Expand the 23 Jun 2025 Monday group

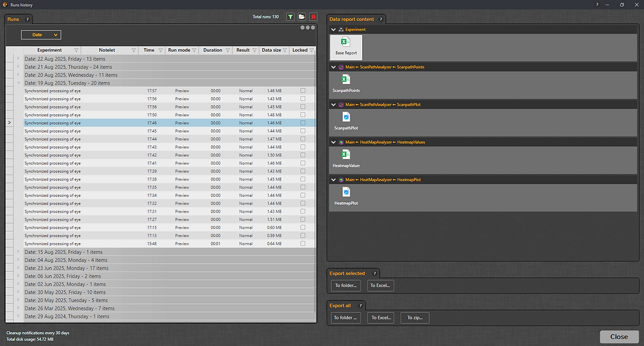coord(18,268)
